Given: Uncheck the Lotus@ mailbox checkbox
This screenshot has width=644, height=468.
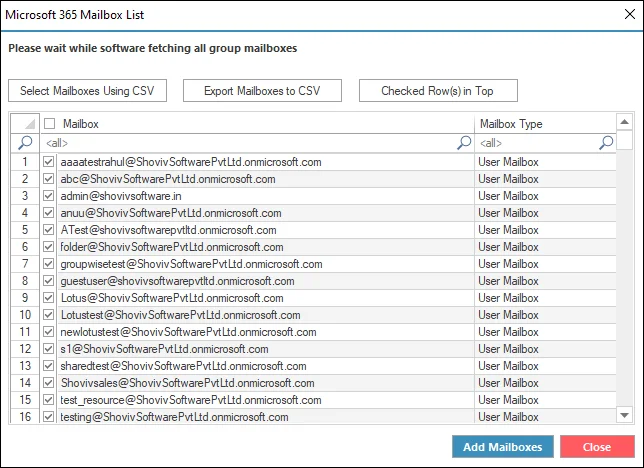Looking at the screenshot, I should (48, 298).
